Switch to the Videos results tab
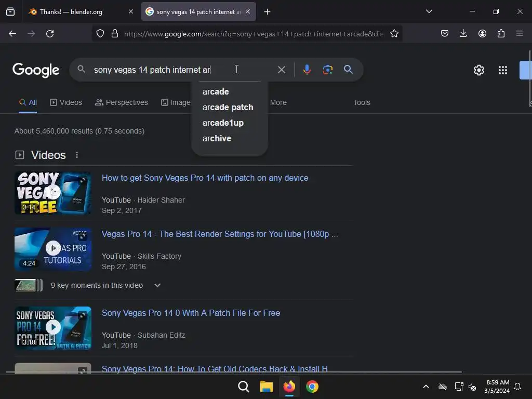The width and height of the screenshot is (532, 399). tap(66, 102)
